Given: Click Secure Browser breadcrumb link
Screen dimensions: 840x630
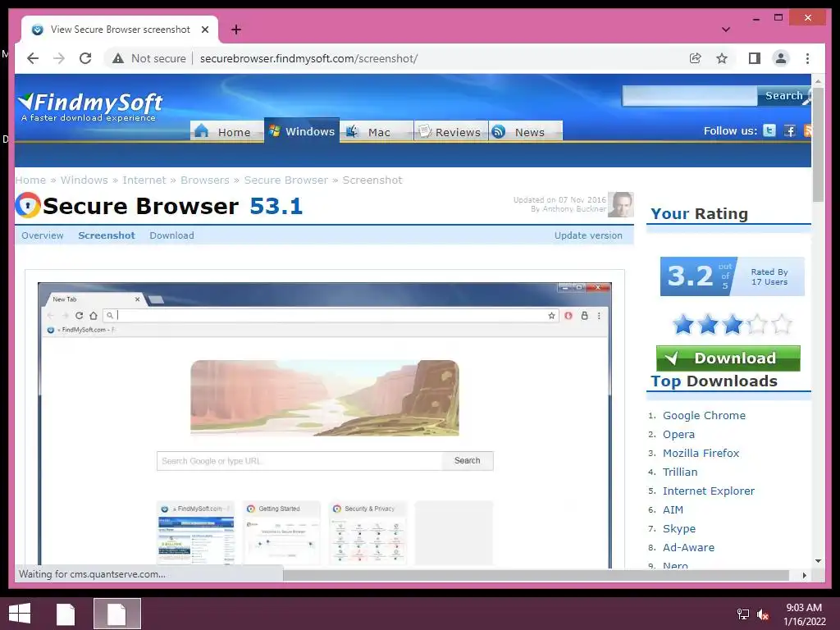Looking at the screenshot, I should (286, 180).
